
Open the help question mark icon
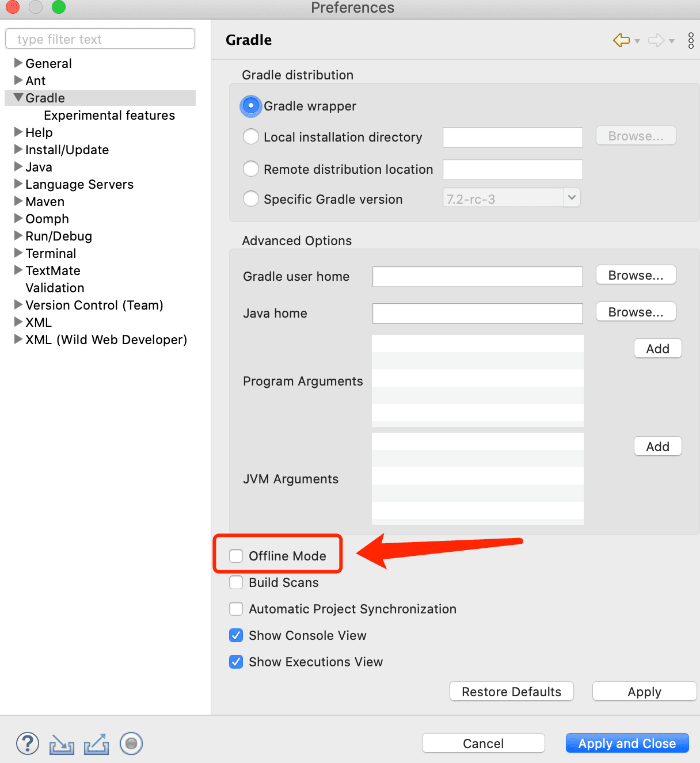[x=28, y=743]
